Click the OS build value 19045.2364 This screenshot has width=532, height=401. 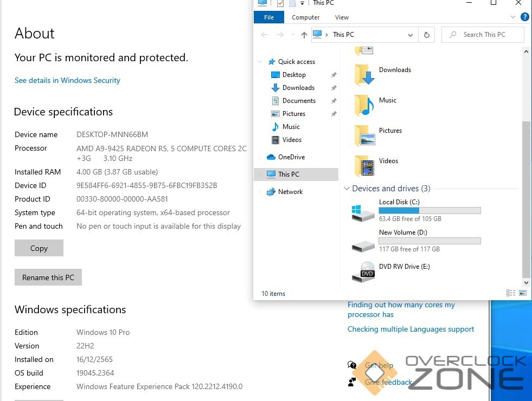tap(95, 373)
